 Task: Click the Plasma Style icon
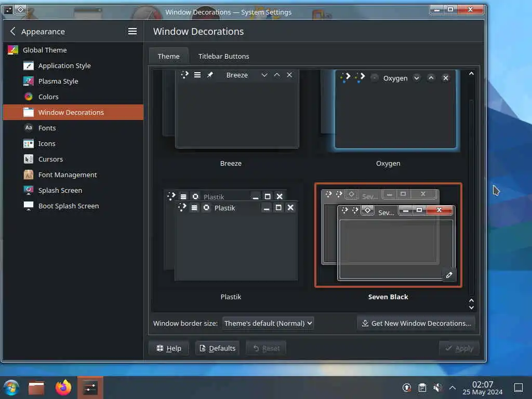point(29,81)
